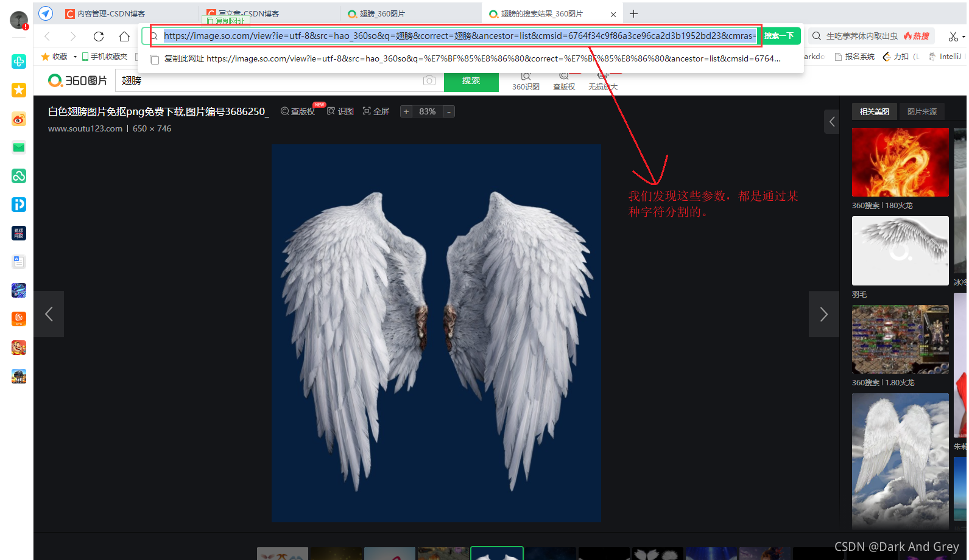Open the blue P sidebar app icon
This screenshot has height=560, width=969.
(19, 205)
